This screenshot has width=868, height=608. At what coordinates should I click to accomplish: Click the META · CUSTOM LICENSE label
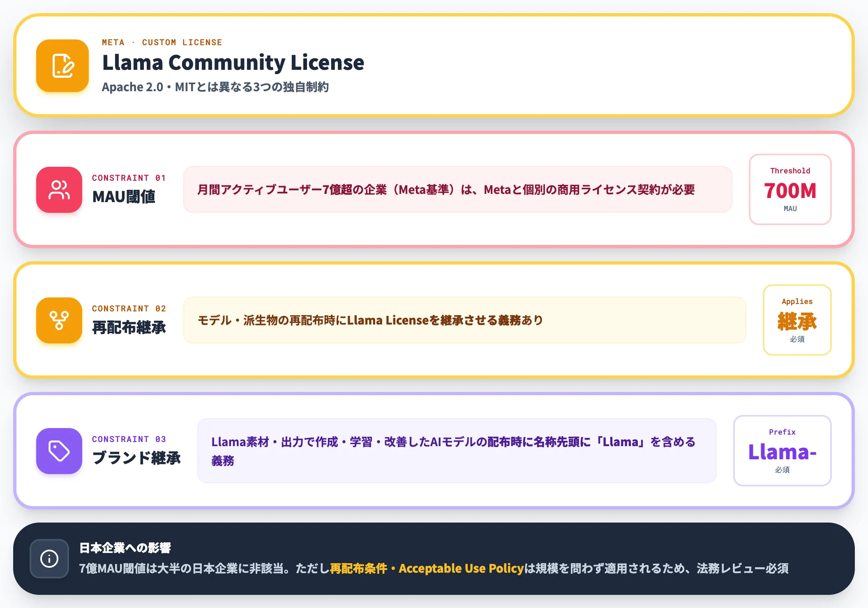pos(162,42)
